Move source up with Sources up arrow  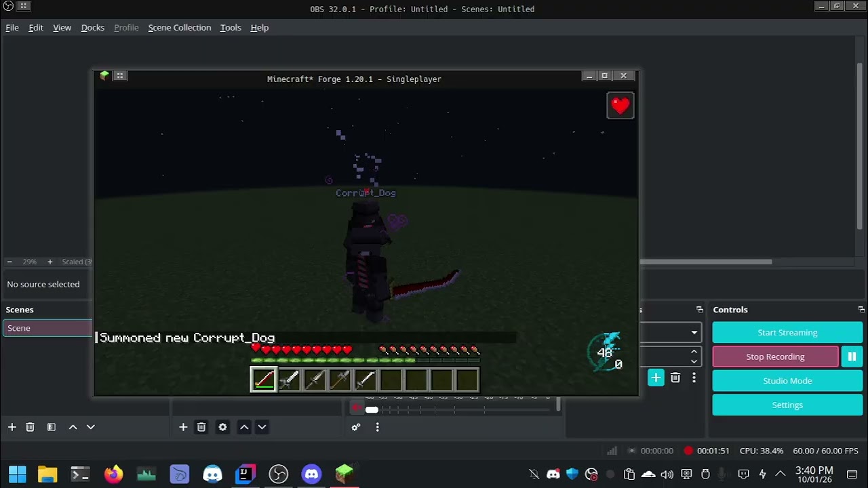[244, 427]
